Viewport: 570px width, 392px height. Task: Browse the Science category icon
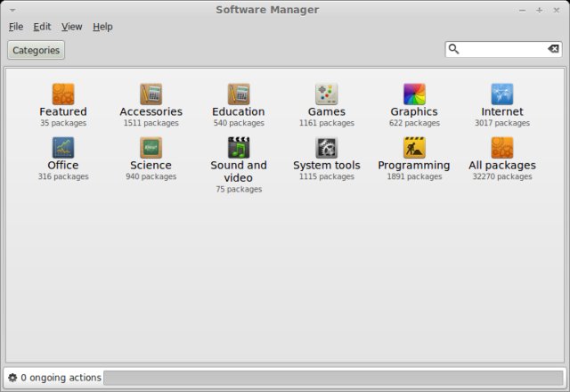point(151,147)
